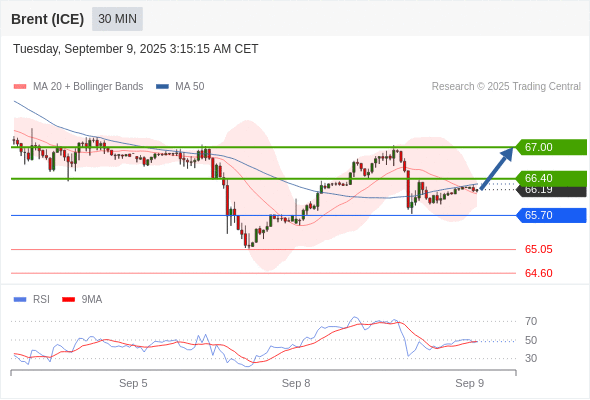Image resolution: width=590 pixels, height=400 pixels.
Task: Click the Research Trading Central copyright text
Action: click(506, 87)
